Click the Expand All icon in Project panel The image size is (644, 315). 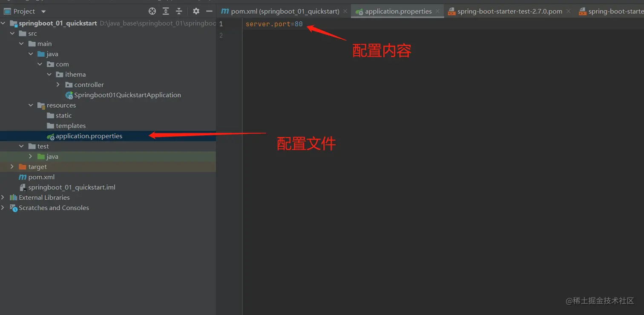[x=166, y=11]
